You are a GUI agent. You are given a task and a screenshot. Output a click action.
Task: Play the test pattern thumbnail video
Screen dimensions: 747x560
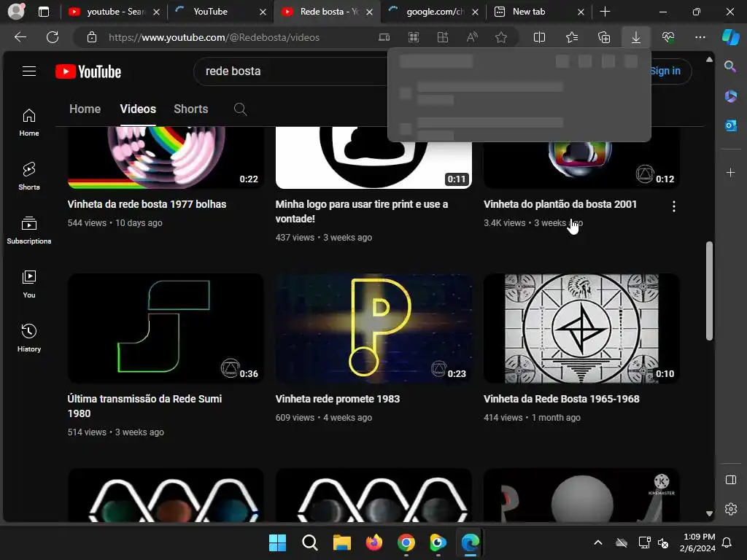click(x=581, y=329)
